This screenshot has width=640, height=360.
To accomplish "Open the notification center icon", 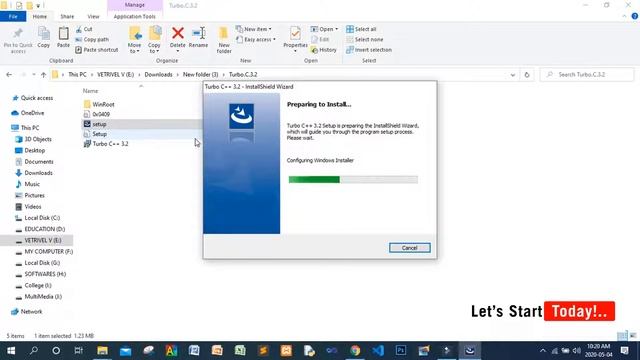I will [x=624, y=351].
